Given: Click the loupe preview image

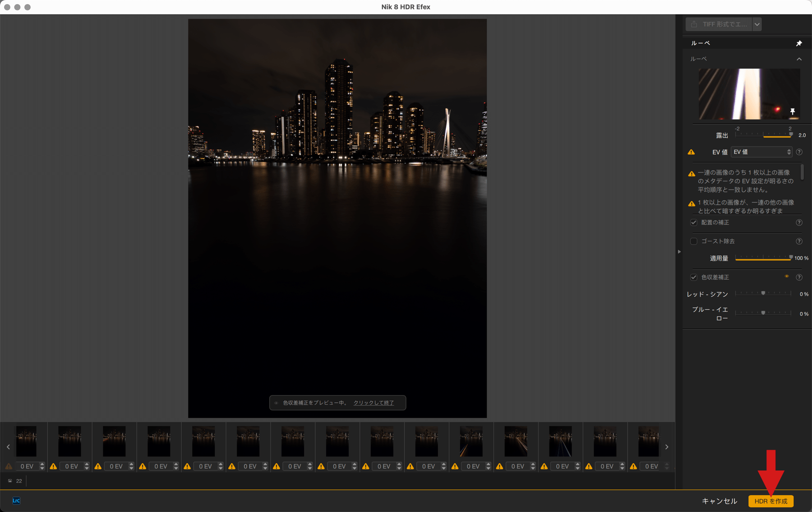Looking at the screenshot, I should (x=749, y=94).
